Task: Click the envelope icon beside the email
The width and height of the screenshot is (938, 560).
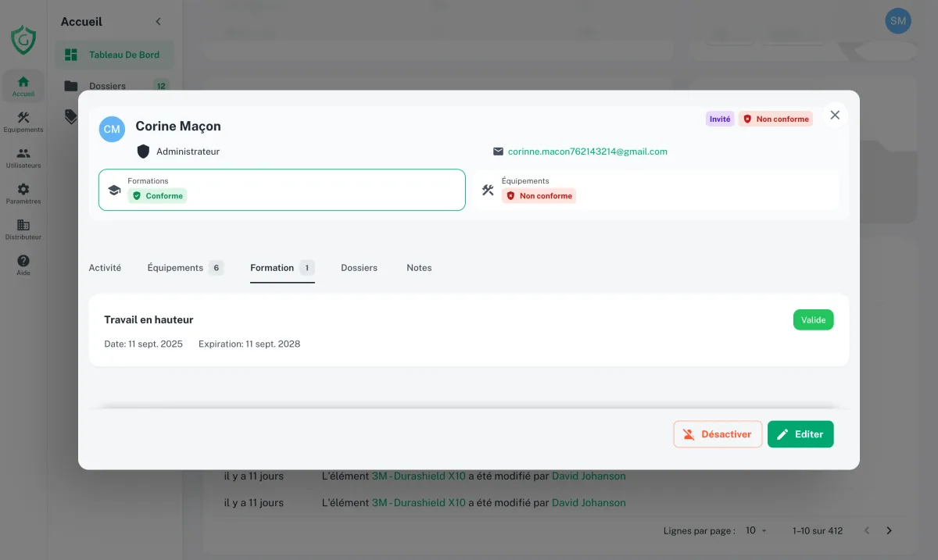Action: [498, 152]
